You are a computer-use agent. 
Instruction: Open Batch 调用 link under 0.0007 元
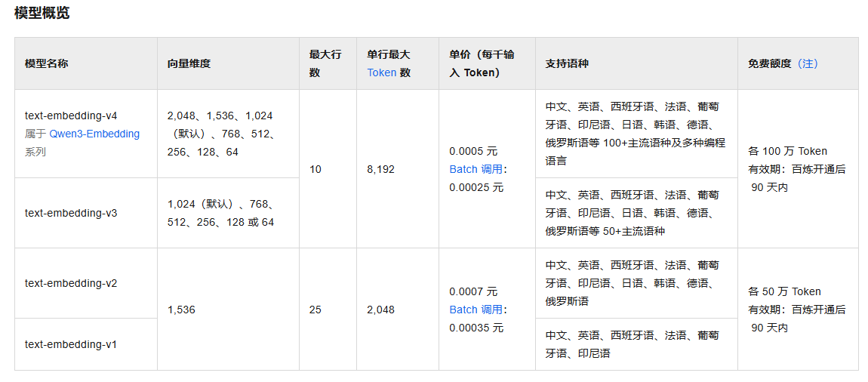point(476,310)
